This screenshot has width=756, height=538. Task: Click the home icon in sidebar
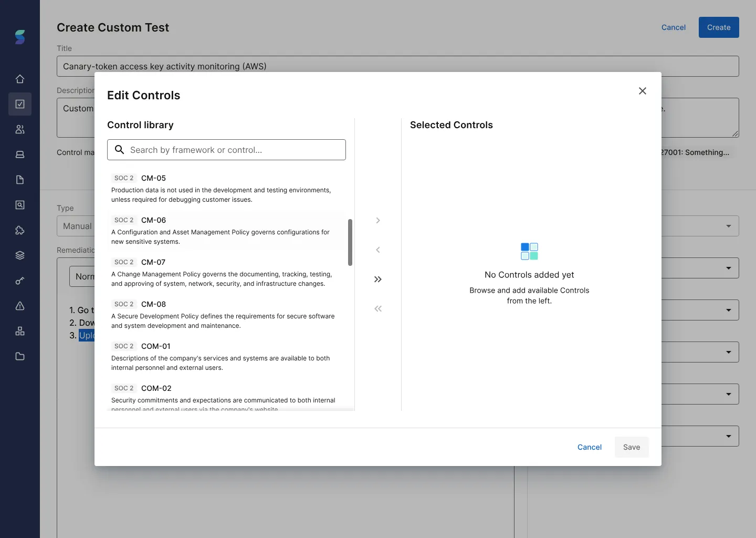click(20, 79)
